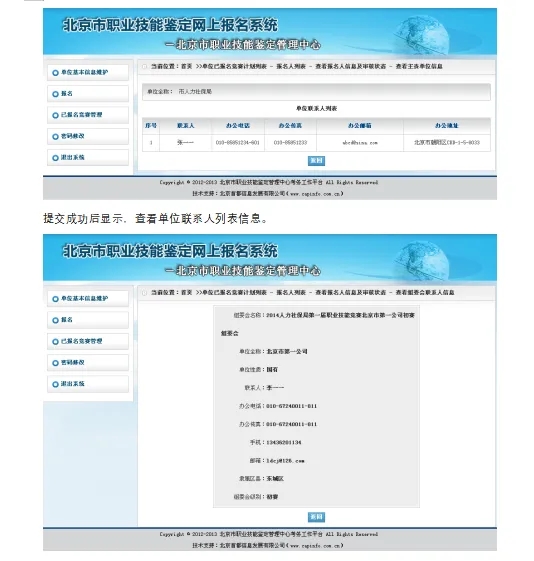Image resolution: width=534 pixels, height=561 pixels.
Task: Click the 联系人 column header in contact table
Action: tap(186, 126)
